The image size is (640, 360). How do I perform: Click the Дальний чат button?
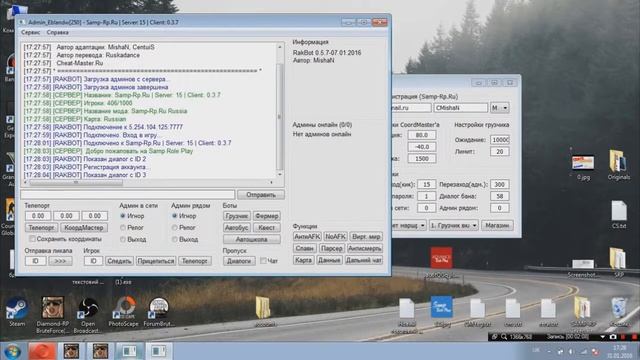[x=363, y=260]
